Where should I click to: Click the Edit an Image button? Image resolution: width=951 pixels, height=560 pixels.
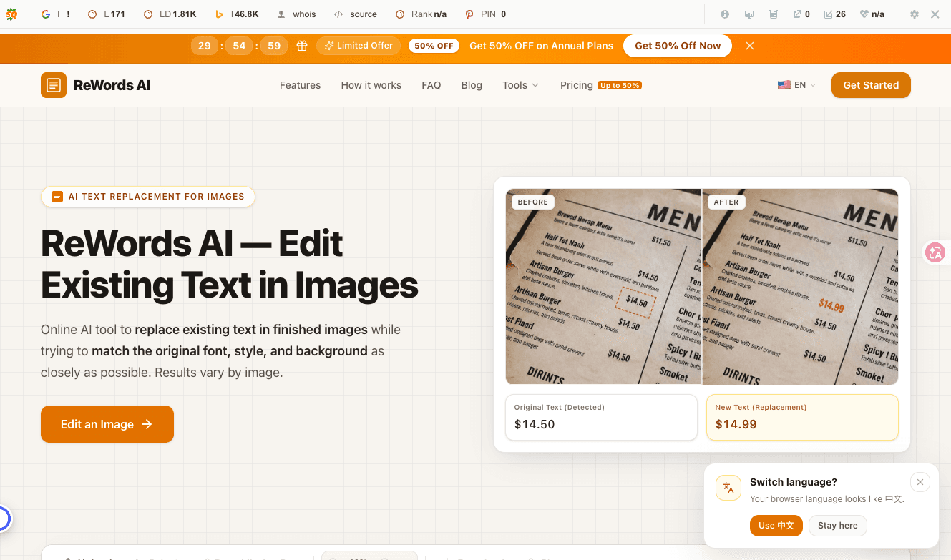(107, 424)
